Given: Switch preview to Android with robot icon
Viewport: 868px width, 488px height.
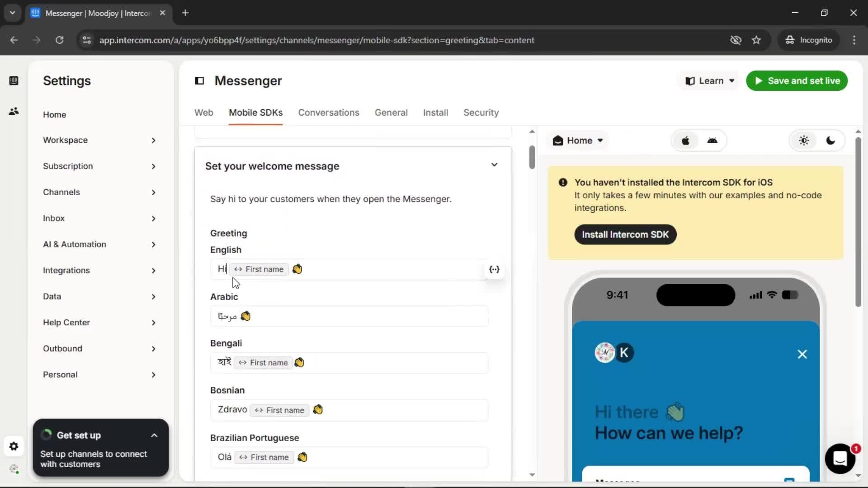Looking at the screenshot, I should 712,141.
